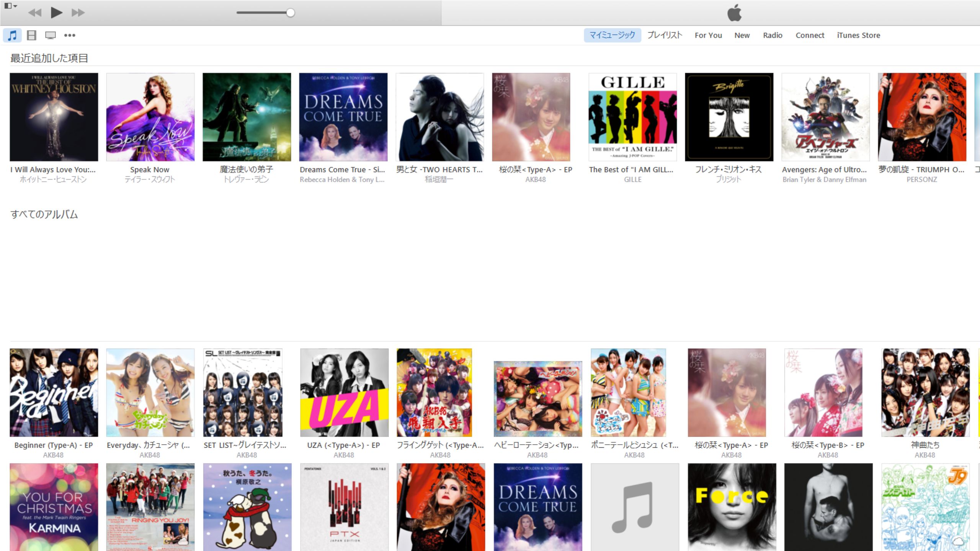Skip forward with the fast-forward button
Screen dimensions: 980x551
point(78,13)
